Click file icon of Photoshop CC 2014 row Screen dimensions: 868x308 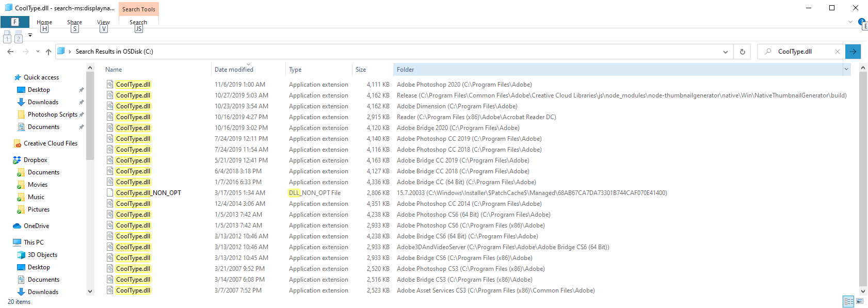(x=110, y=203)
